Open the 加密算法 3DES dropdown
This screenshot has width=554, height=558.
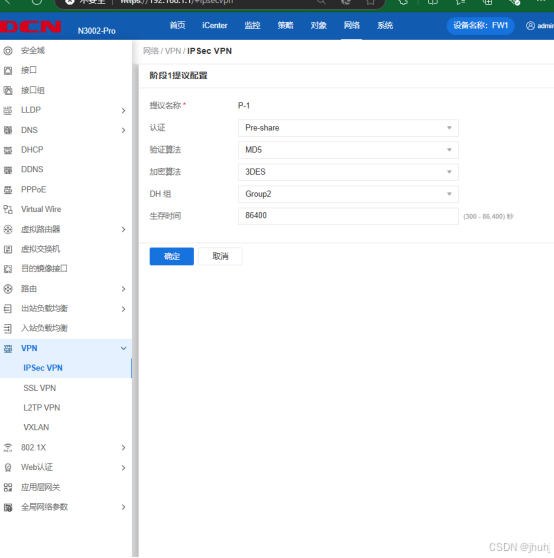point(348,172)
